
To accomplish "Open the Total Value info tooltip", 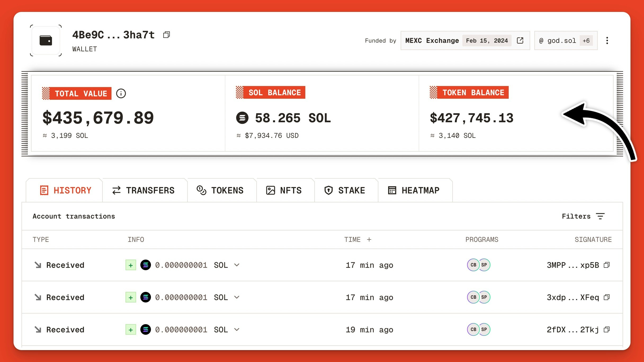I will pyautogui.click(x=121, y=93).
